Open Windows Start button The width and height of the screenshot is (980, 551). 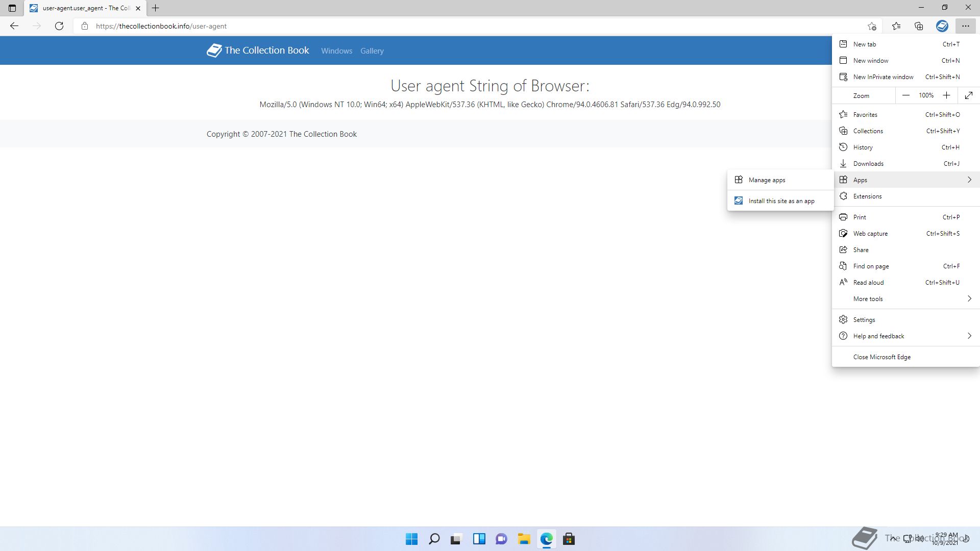point(411,539)
